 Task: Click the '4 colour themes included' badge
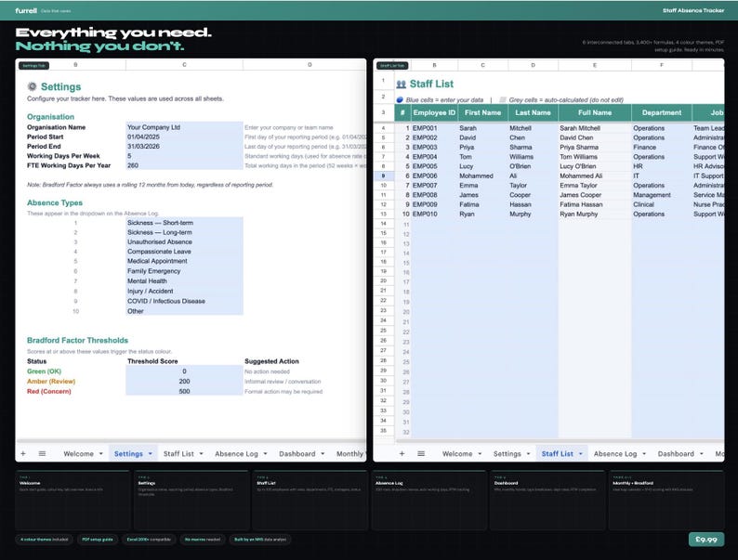point(45,540)
